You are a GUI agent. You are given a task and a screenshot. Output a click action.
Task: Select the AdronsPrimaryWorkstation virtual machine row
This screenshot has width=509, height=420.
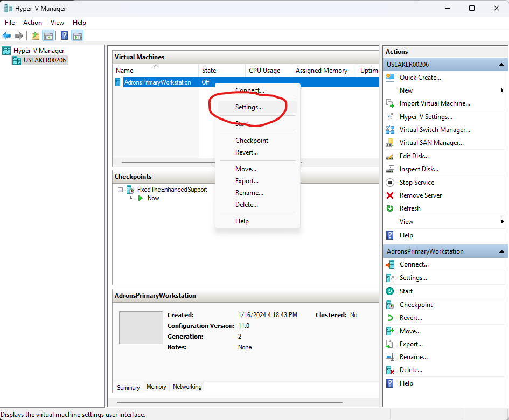coord(247,82)
